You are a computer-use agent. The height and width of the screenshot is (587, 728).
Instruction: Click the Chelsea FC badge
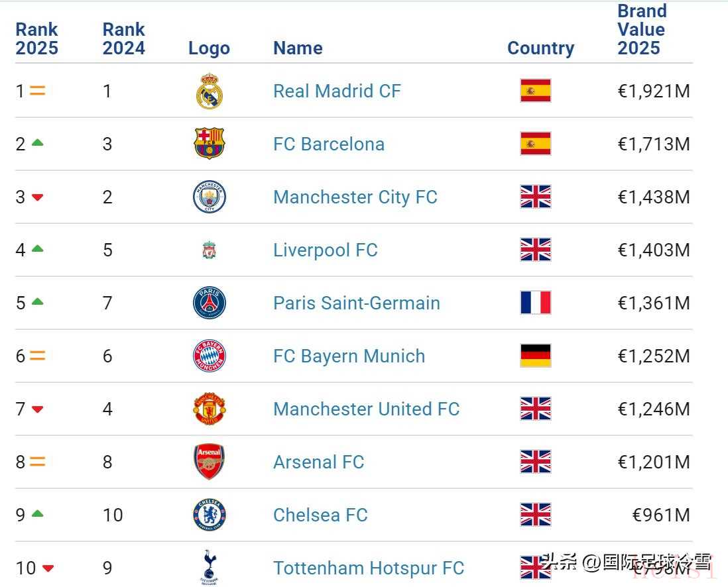tap(210, 515)
